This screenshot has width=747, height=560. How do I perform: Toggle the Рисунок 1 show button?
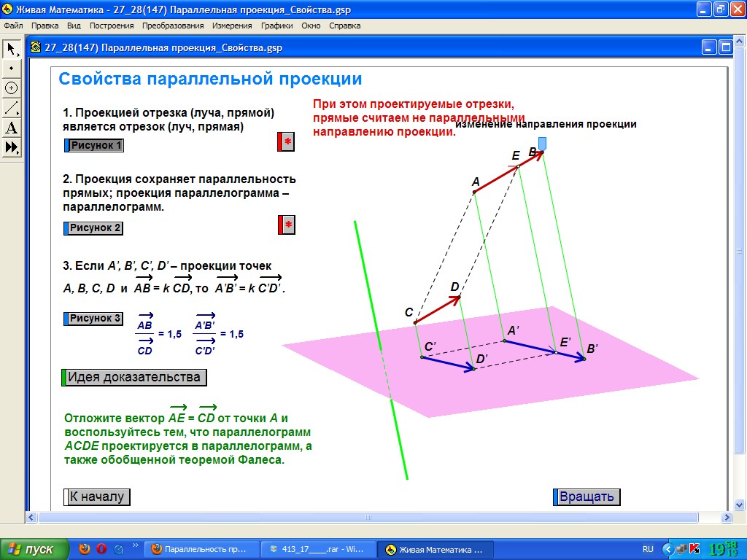[94, 146]
